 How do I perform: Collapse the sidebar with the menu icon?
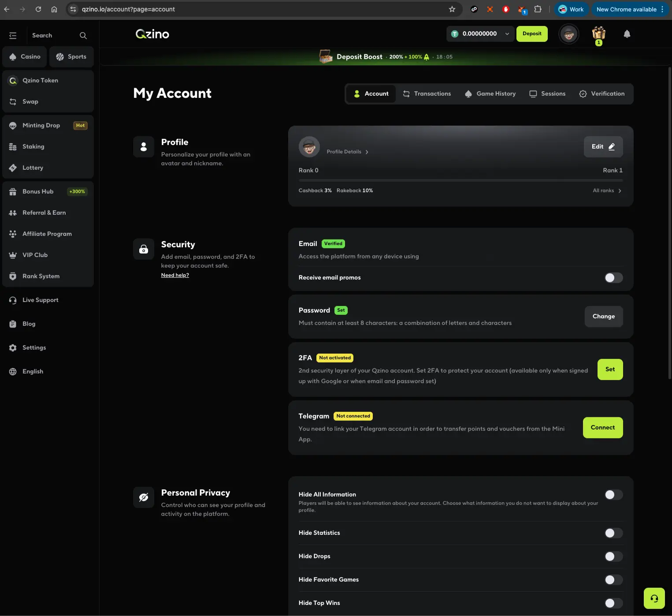pos(13,35)
